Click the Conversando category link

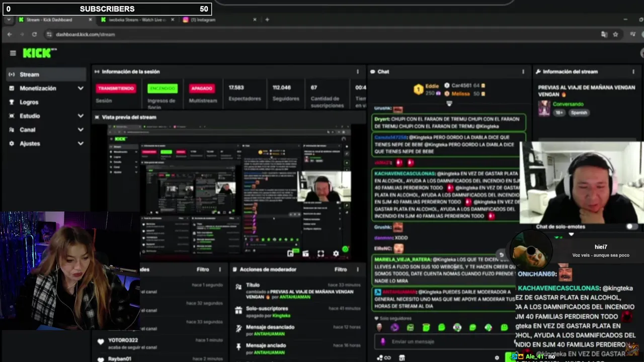[x=568, y=104]
